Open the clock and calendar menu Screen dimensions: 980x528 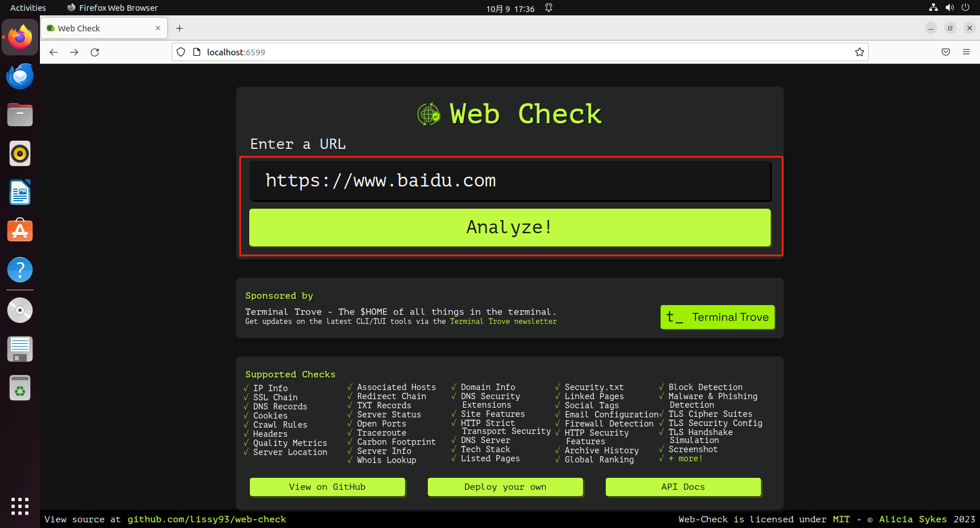pyautogui.click(x=510, y=9)
